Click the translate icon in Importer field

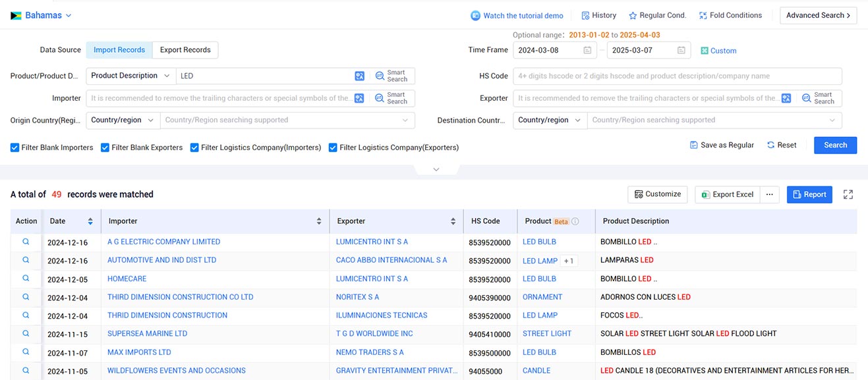tap(359, 98)
